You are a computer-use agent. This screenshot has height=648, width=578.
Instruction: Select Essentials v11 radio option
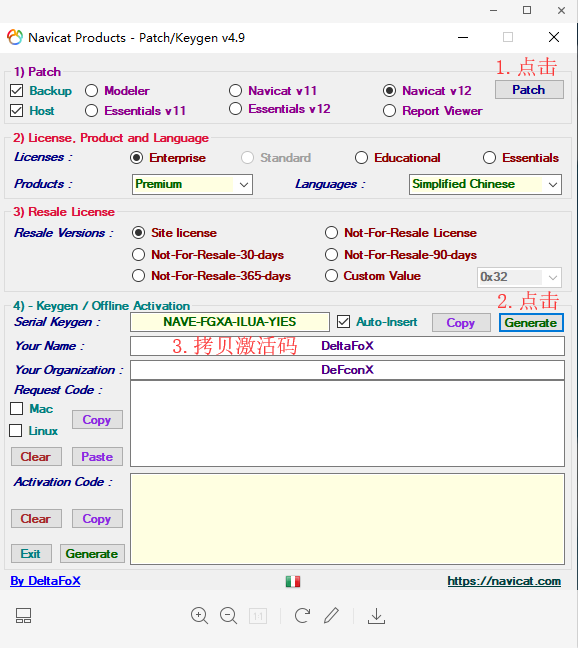pyautogui.click(x=91, y=111)
